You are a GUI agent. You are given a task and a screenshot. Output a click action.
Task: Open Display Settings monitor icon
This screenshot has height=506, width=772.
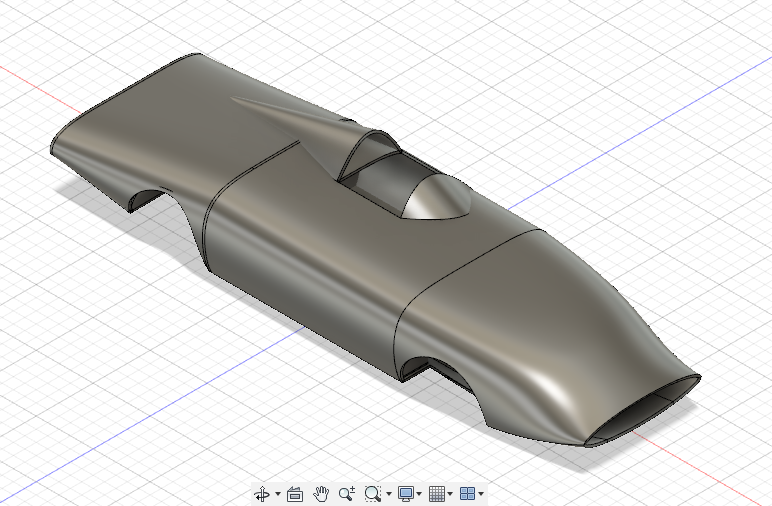(x=406, y=493)
